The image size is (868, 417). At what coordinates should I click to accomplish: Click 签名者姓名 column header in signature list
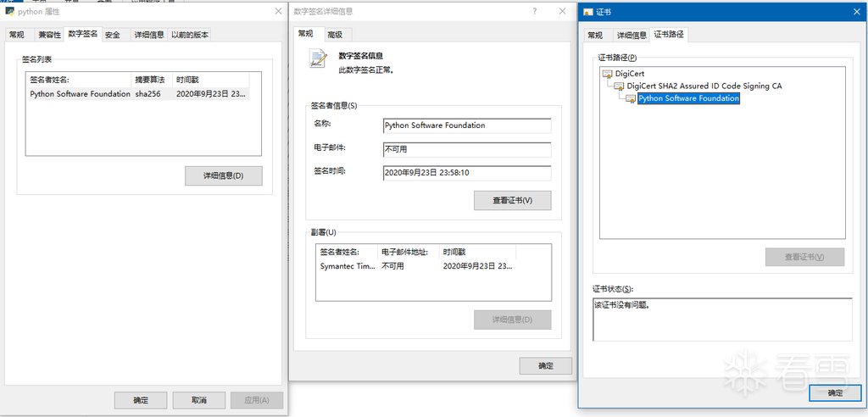[x=79, y=79]
